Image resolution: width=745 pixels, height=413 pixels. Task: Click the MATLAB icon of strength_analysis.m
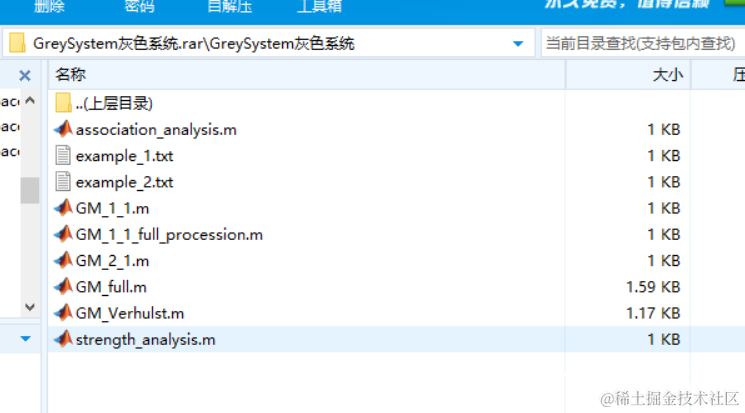(x=63, y=339)
